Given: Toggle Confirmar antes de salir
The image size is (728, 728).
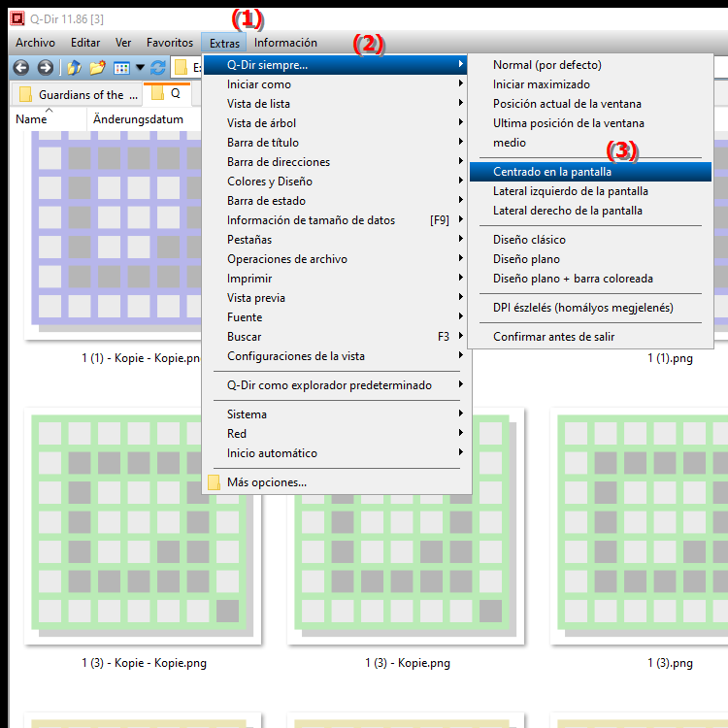Looking at the screenshot, I should pyautogui.click(x=590, y=337).
